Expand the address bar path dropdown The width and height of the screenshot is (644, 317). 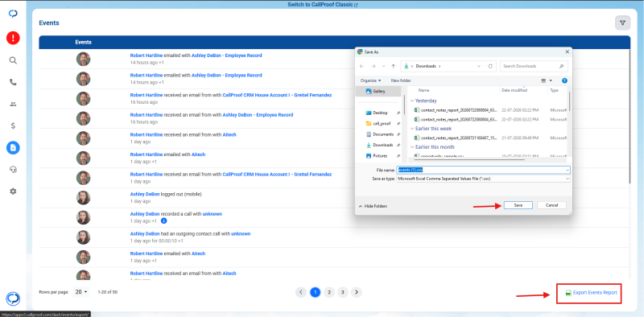479,66
